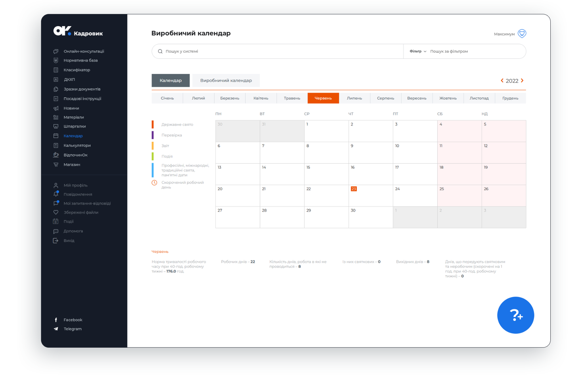Screen dimensions: 588x380
Task: Click the Мій профіль person icon
Action: click(x=56, y=185)
